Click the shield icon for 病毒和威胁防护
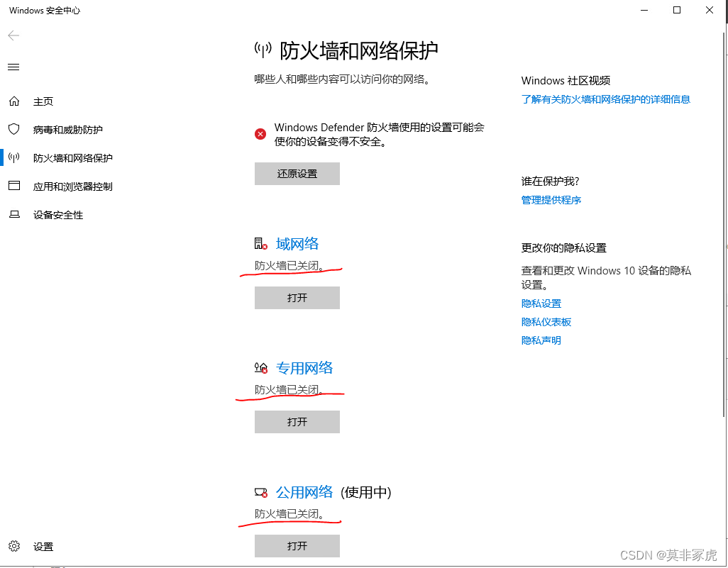This screenshot has height=568, width=728. pos(14,129)
